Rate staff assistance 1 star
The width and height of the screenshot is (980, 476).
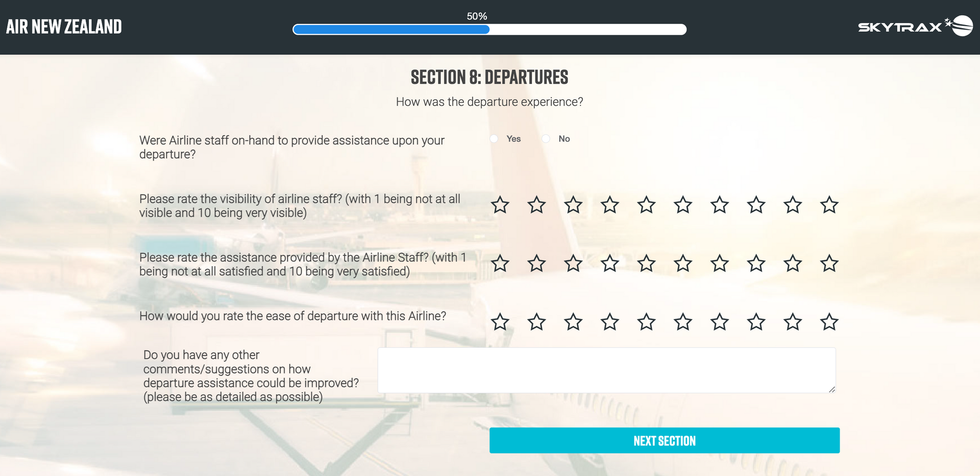click(x=500, y=264)
